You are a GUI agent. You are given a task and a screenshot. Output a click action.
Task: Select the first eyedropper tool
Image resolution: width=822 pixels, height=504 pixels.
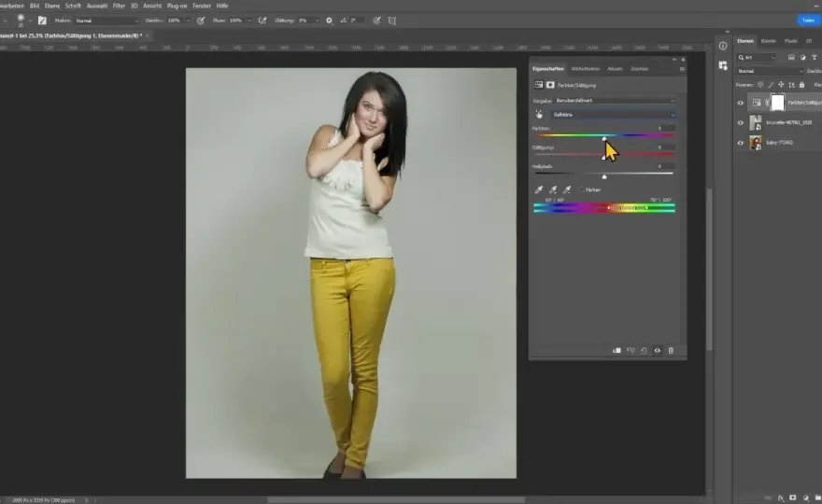click(538, 189)
